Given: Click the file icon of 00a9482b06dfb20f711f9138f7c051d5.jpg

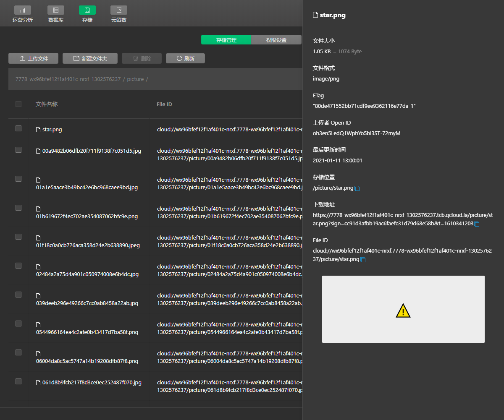Looking at the screenshot, I should (x=38, y=151).
